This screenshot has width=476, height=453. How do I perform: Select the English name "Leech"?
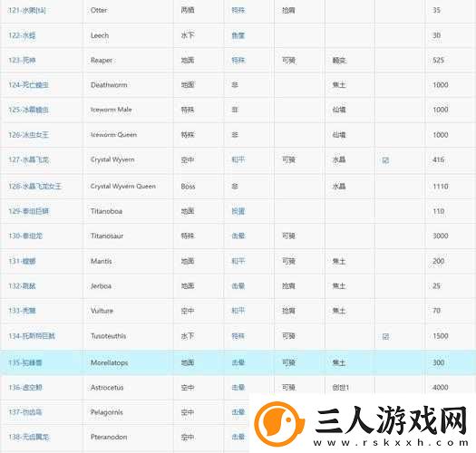click(x=100, y=35)
